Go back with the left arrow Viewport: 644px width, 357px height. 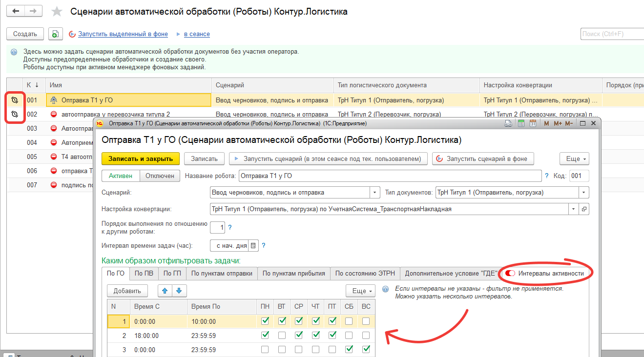pos(15,11)
